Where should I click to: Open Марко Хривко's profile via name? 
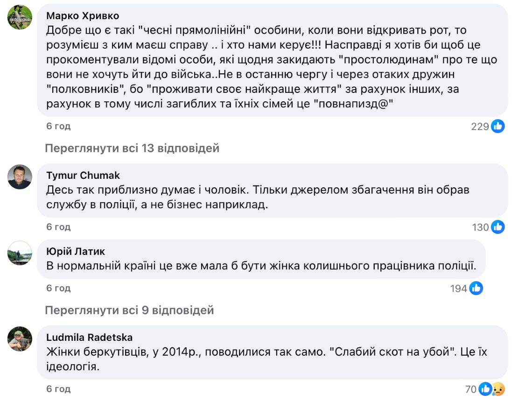tap(82, 15)
